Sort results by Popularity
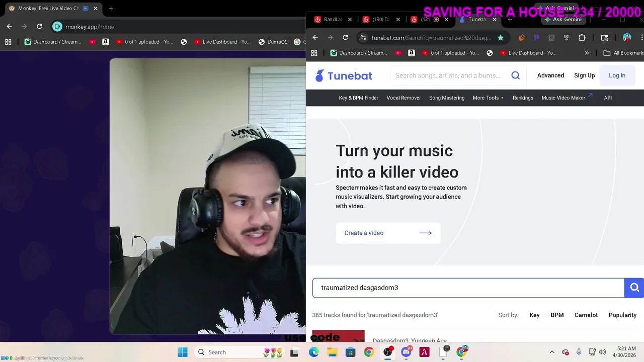The width and height of the screenshot is (644, 362). [x=622, y=315]
